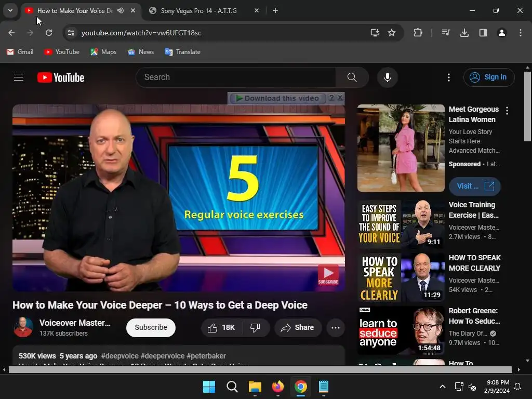Click the #peterbaker hashtag
The image size is (532, 399).
pos(206,356)
